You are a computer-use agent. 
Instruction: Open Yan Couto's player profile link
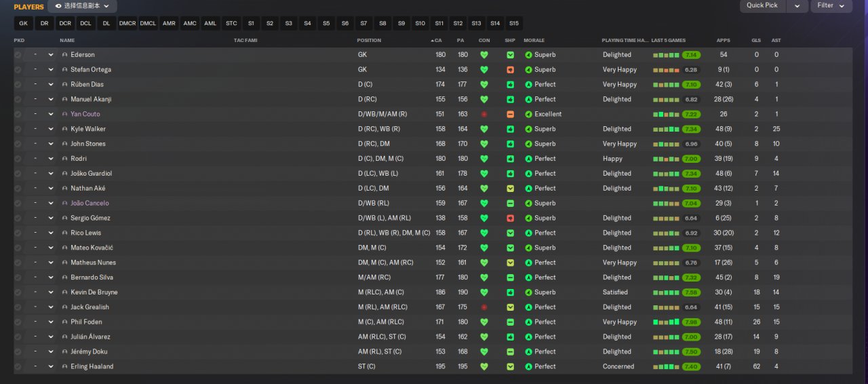tap(85, 114)
